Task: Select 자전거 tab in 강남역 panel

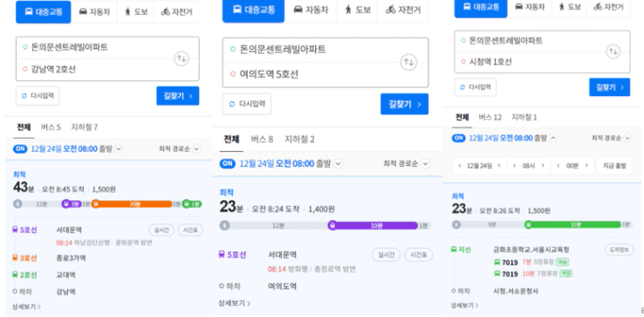Action: click(175, 12)
